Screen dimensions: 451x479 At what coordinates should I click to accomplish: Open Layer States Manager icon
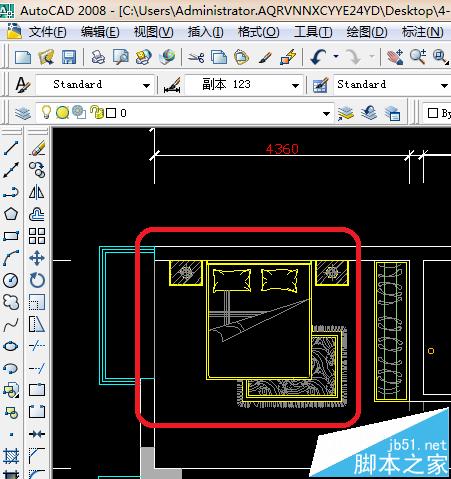tap(392, 114)
